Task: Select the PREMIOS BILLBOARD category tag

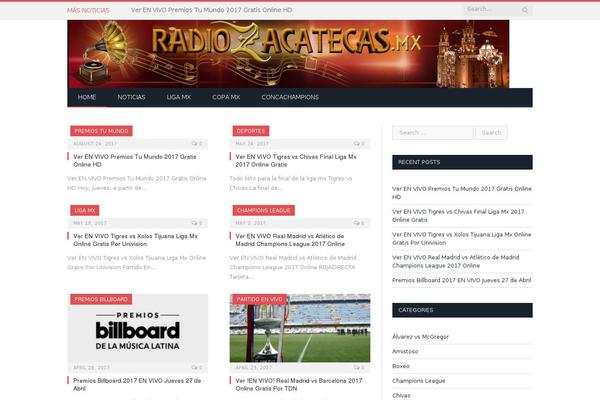Action: point(101,299)
